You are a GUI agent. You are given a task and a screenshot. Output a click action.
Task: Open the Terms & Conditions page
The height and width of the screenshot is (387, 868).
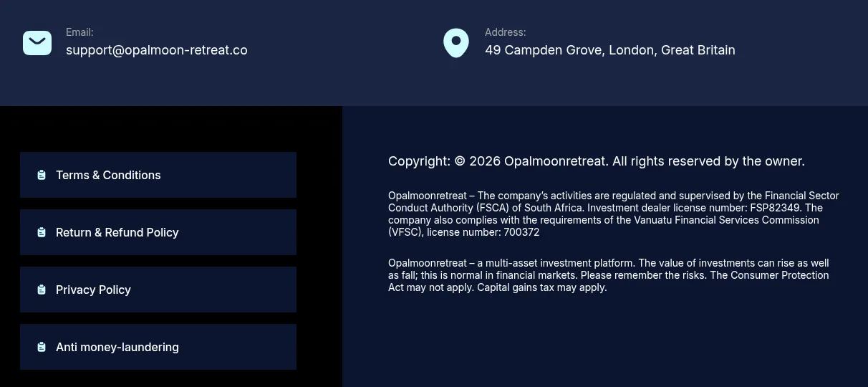tap(158, 175)
